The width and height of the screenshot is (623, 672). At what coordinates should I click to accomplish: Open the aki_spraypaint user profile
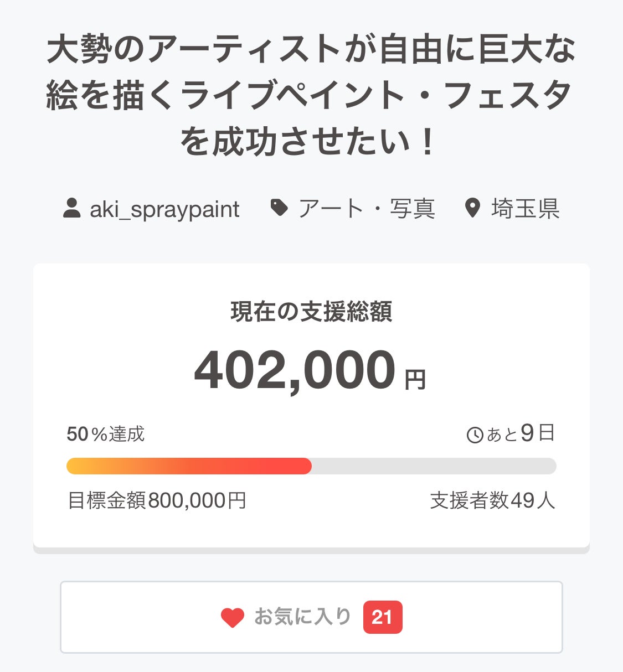(x=164, y=209)
